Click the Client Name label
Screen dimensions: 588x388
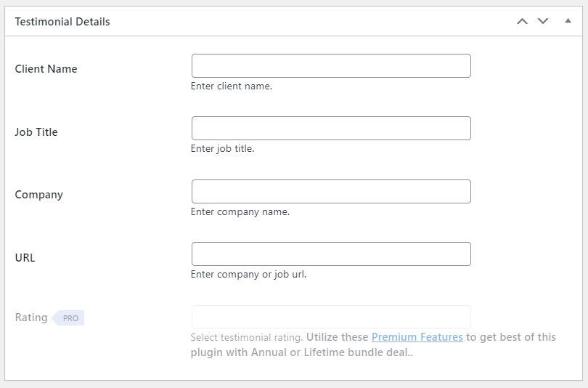tap(46, 69)
